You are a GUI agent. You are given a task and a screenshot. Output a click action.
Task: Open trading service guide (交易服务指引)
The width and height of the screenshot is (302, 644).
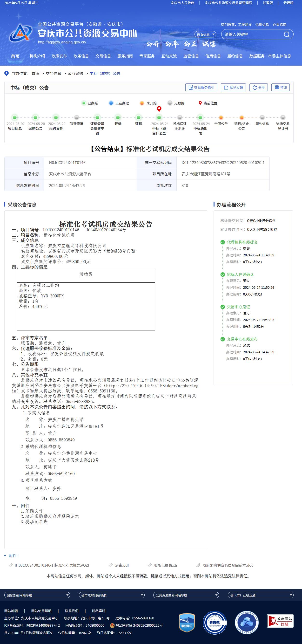click(x=201, y=87)
